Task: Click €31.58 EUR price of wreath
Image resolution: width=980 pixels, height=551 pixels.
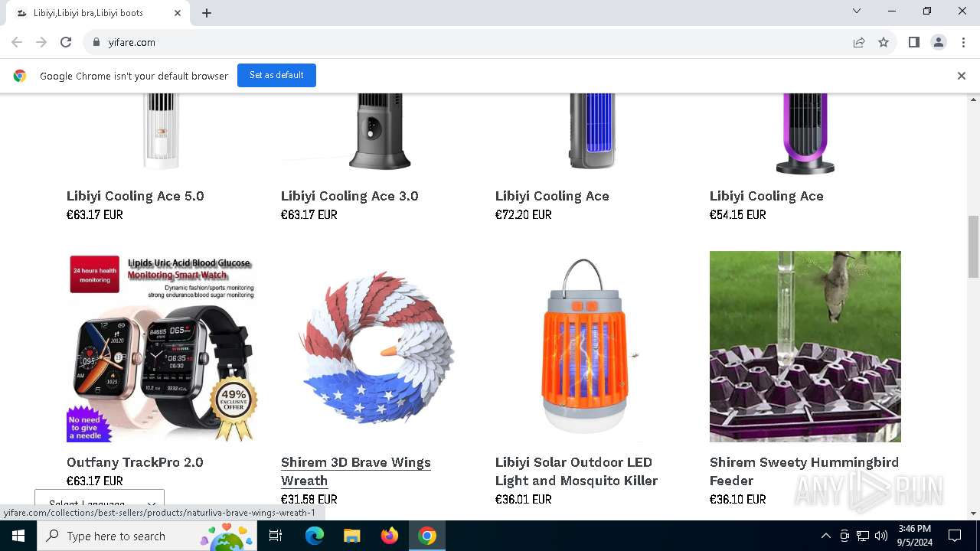Action: click(x=309, y=499)
